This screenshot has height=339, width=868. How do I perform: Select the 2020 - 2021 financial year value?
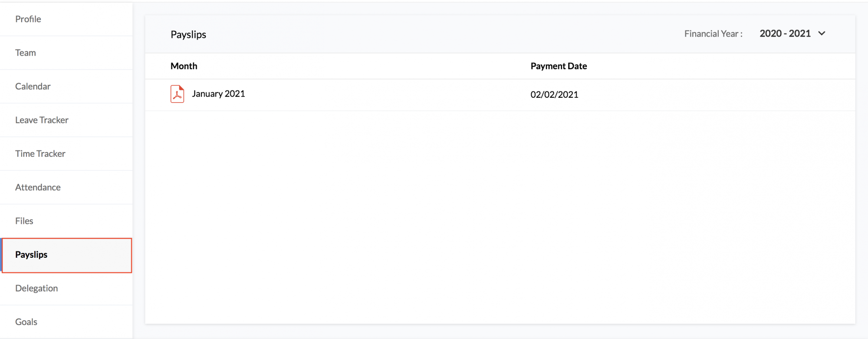785,33
